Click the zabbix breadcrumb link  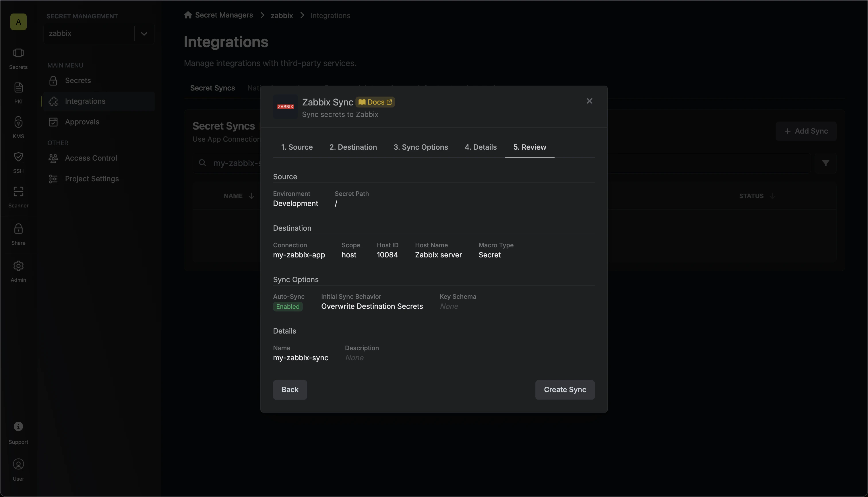(x=282, y=16)
